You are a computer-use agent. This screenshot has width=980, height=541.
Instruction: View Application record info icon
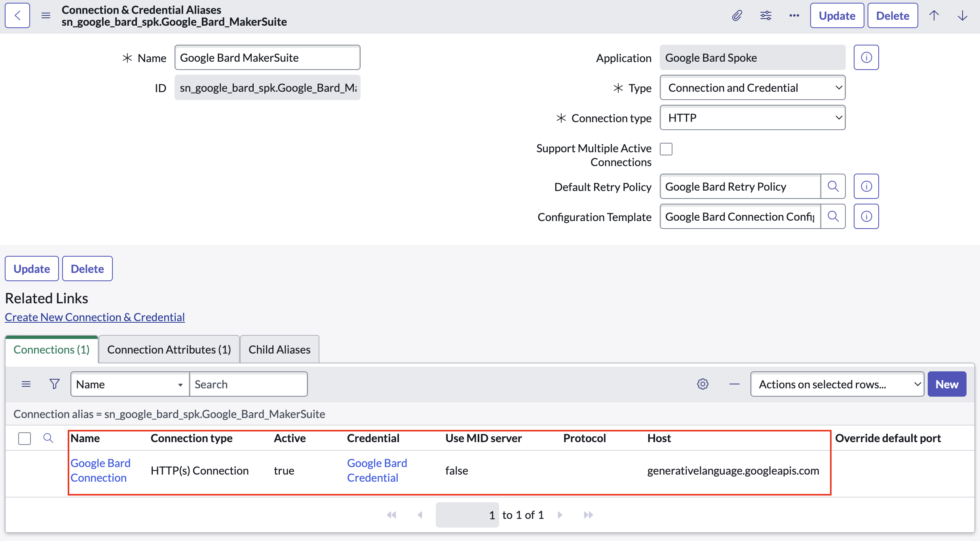click(x=866, y=58)
